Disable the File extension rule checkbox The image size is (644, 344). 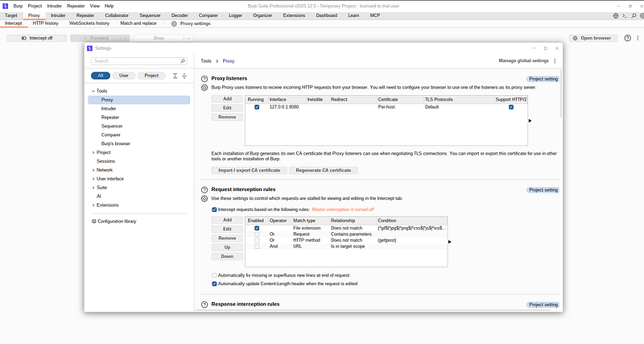(x=257, y=228)
